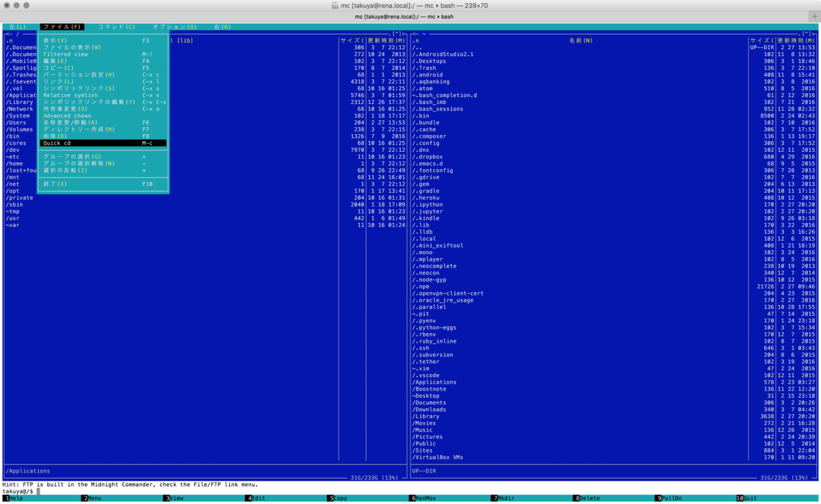Open left panel directory history [^] list
This screenshot has width=821, height=504.
tap(398, 34)
